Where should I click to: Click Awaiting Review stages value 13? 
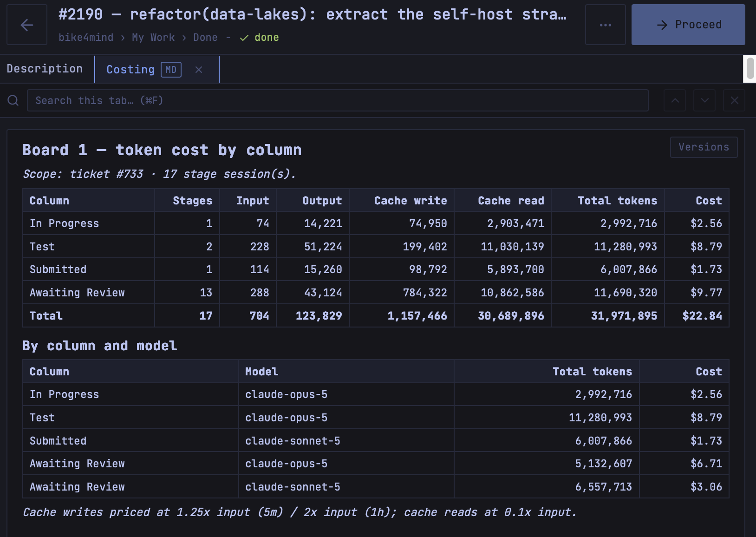click(206, 293)
